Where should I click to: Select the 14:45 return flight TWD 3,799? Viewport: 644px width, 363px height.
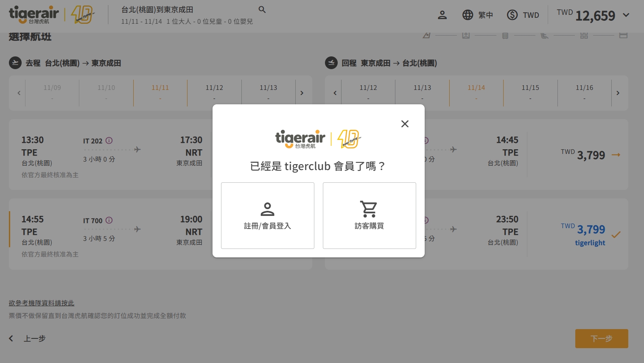(x=590, y=155)
